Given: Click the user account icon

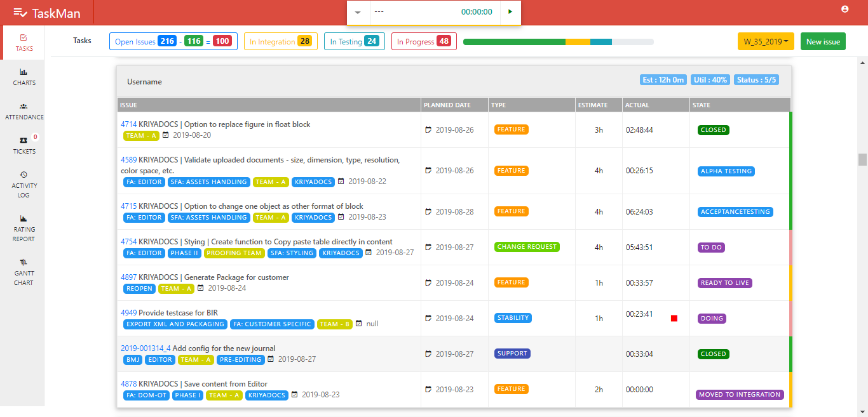Looking at the screenshot, I should pyautogui.click(x=844, y=10).
